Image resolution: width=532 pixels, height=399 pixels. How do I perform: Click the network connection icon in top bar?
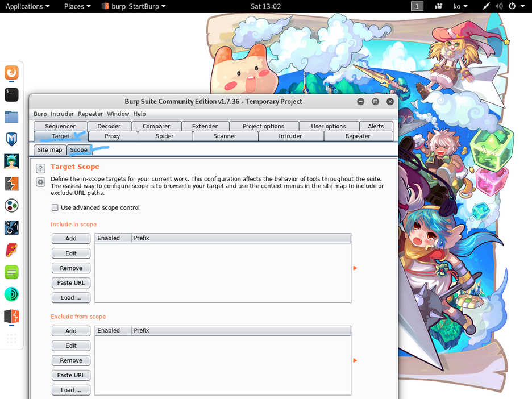(x=486, y=6)
